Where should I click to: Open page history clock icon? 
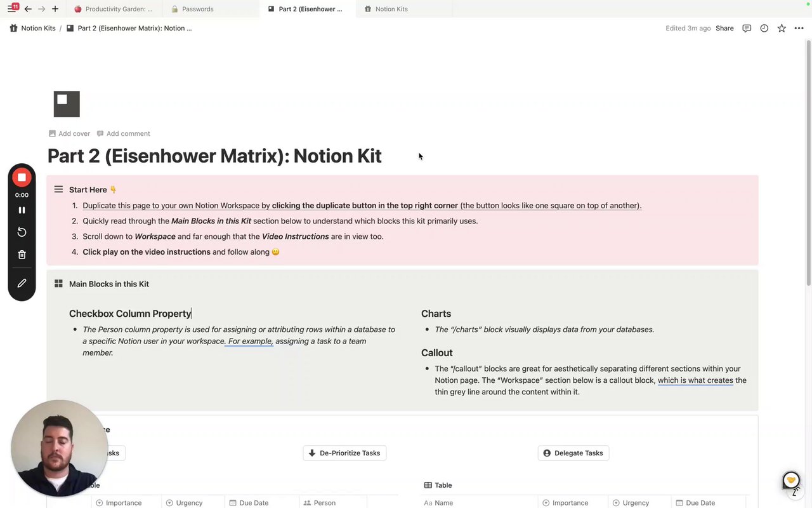tap(764, 28)
